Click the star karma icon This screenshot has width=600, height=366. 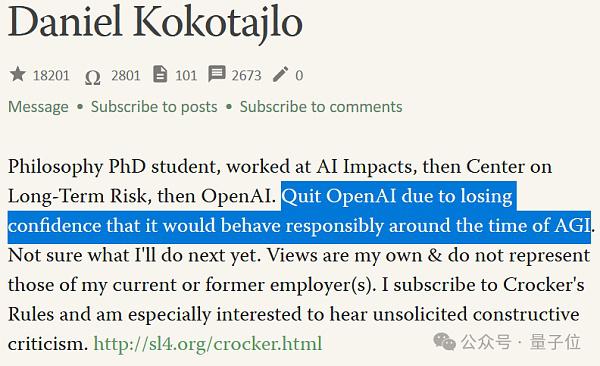18,74
